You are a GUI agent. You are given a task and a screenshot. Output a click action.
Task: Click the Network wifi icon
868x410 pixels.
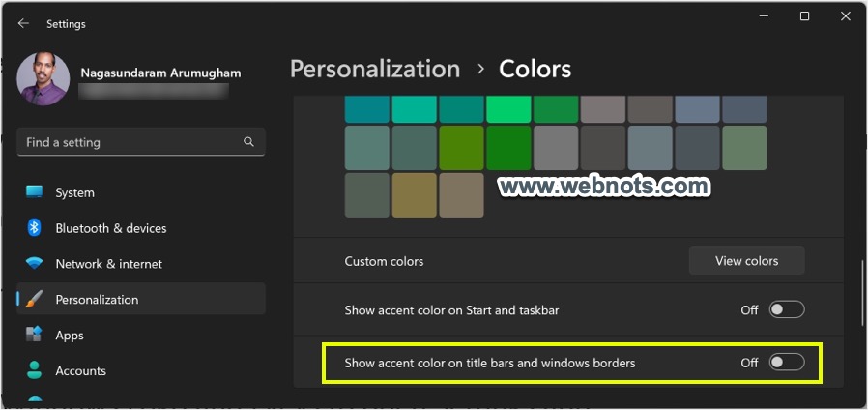[x=35, y=263]
